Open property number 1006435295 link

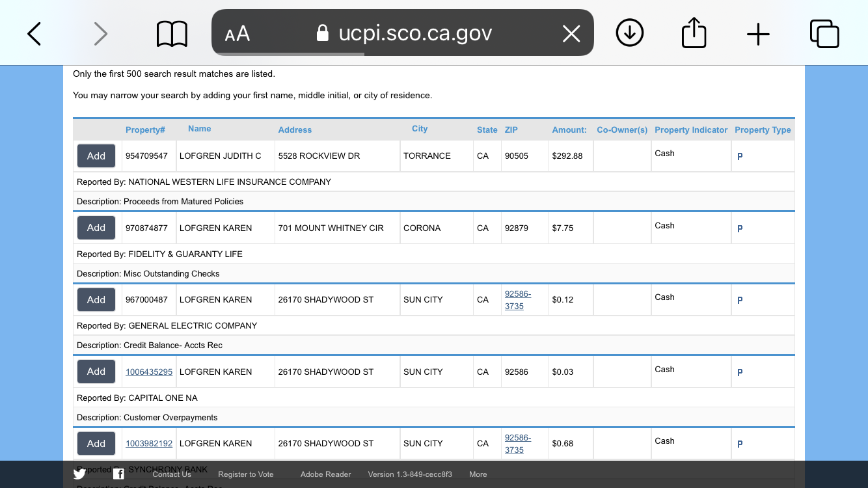pyautogui.click(x=149, y=372)
